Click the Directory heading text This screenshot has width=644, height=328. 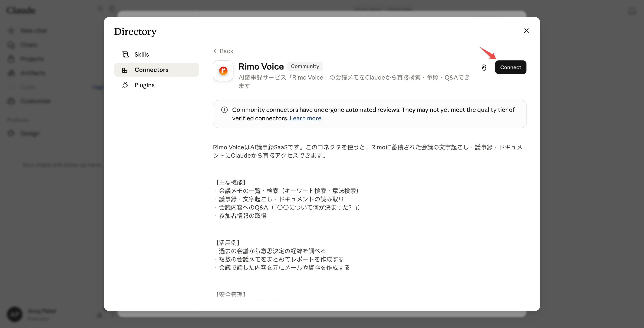[135, 31]
